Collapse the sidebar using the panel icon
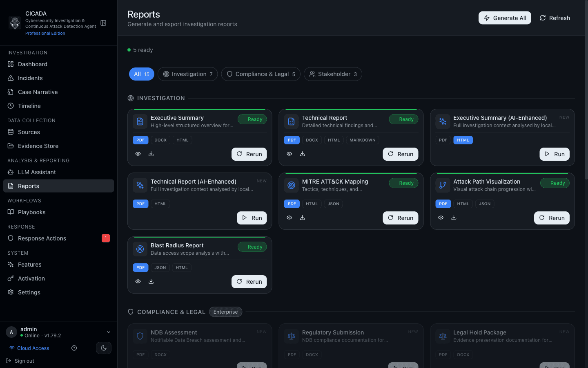588x368 pixels. click(x=103, y=23)
